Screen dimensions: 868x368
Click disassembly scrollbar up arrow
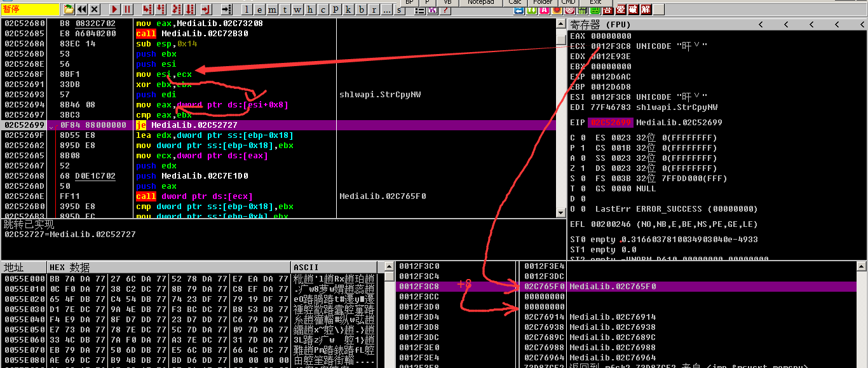[560, 24]
